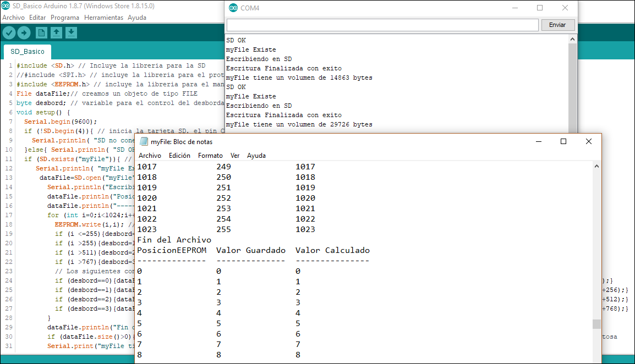Image resolution: width=635 pixels, height=364 pixels.
Task: Click first 'Escribiendo en SD' COM4 line
Action: pyautogui.click(x=259, y=59)
